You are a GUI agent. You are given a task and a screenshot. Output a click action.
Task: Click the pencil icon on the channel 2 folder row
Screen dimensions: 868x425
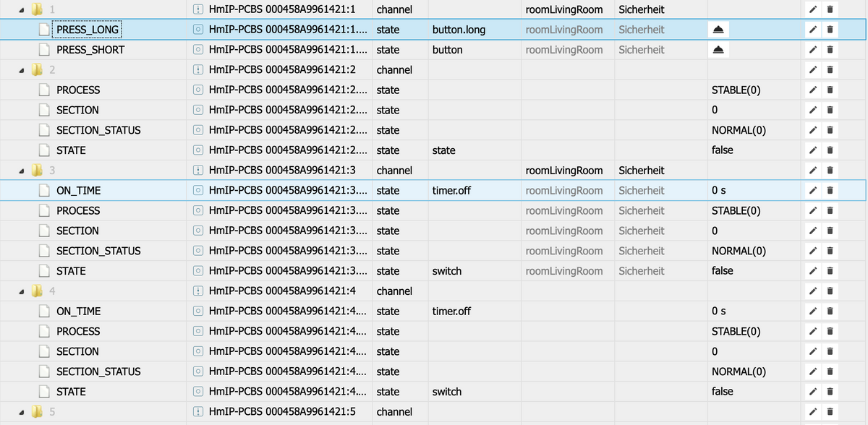814,70
